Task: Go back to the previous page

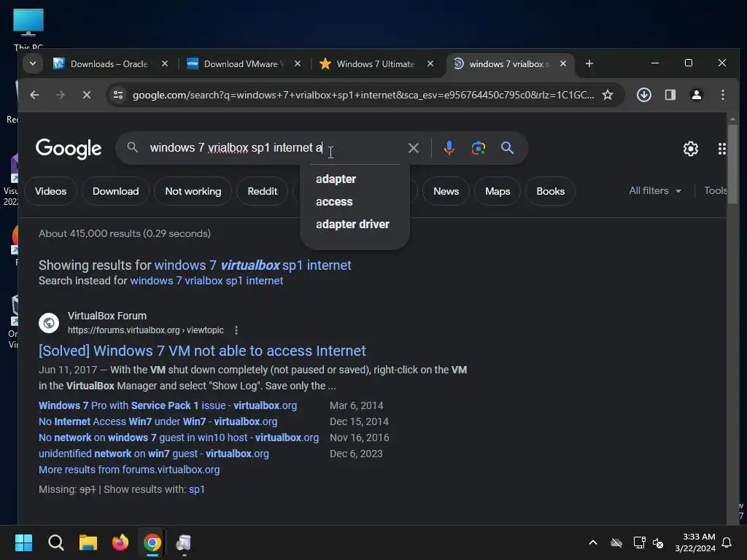Action: tap(34, 95)
